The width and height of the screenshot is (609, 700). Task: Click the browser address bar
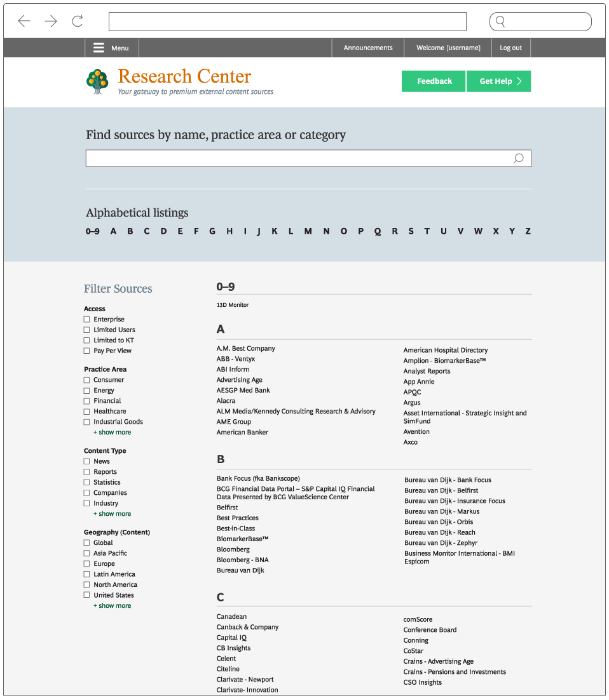[287, 22]
